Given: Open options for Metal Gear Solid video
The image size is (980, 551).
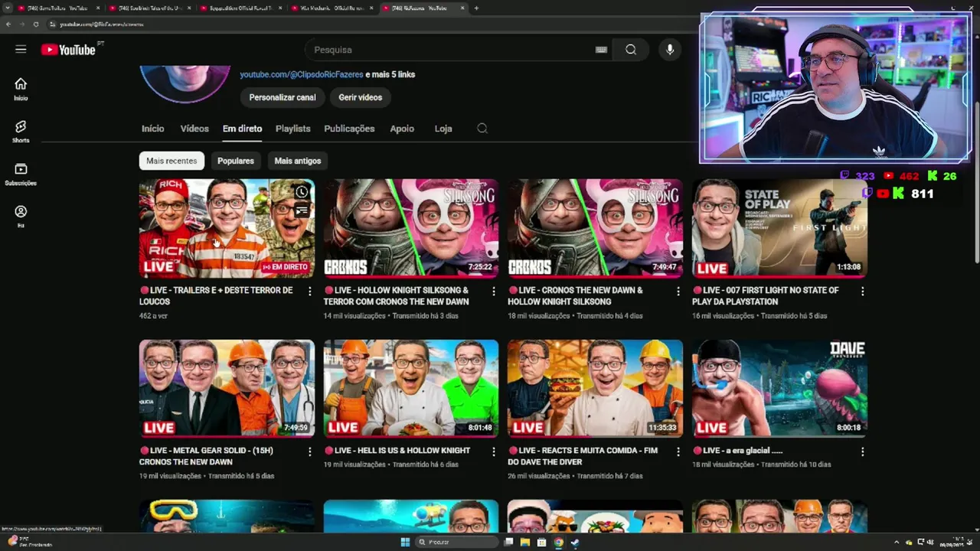Looking at the screenshot, I should click(x=309, y=452).
